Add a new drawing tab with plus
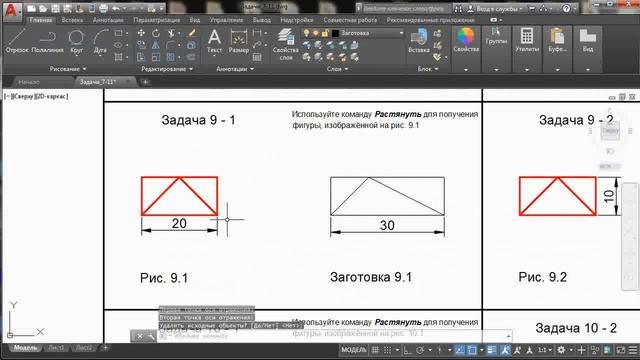 pyautogui.click(x=145, y=82)
